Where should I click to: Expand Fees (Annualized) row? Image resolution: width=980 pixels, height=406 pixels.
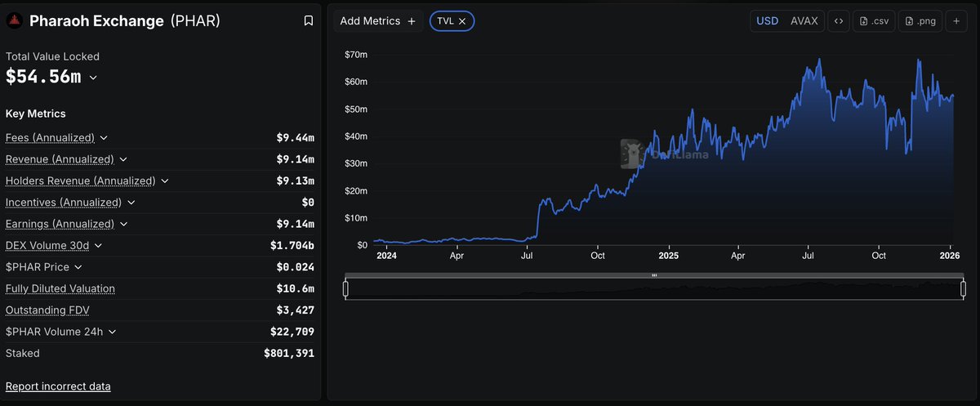(104, 138)
